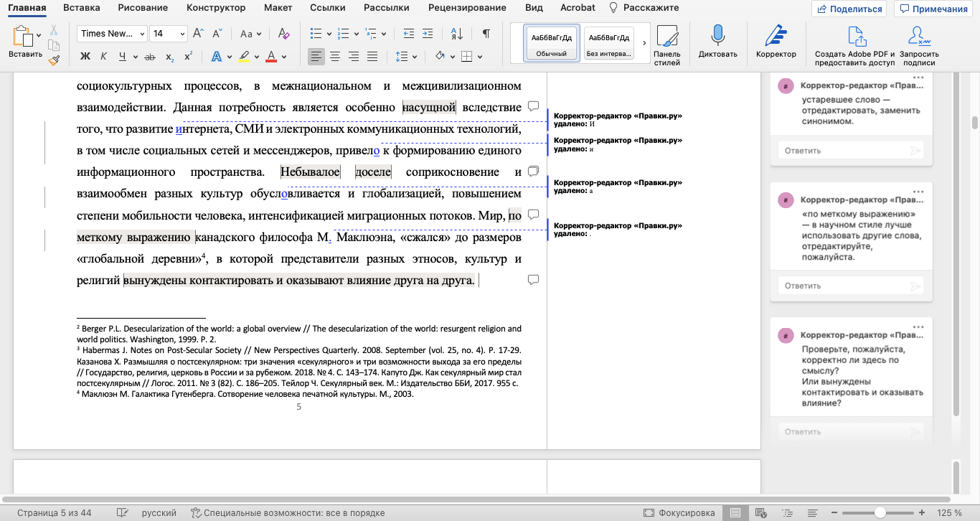Screen dimensions: 980x521
Task: Align text to the right
Action: (354, 56)
